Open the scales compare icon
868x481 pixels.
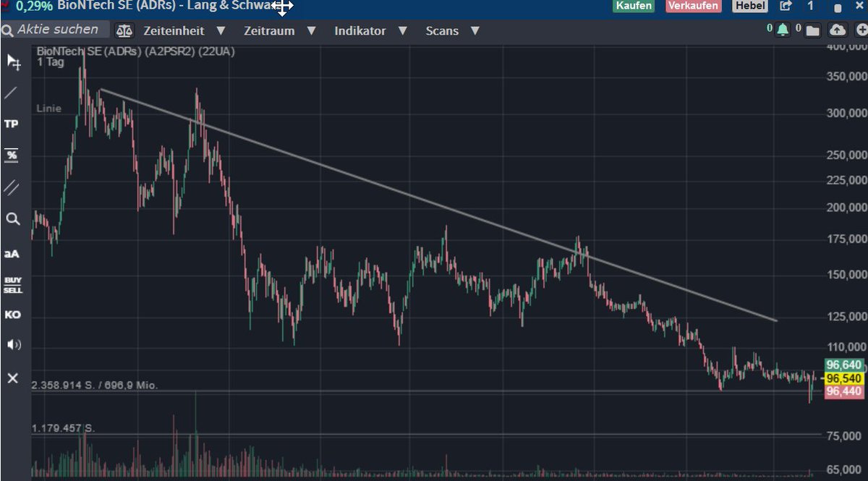(x=124, y=31)
